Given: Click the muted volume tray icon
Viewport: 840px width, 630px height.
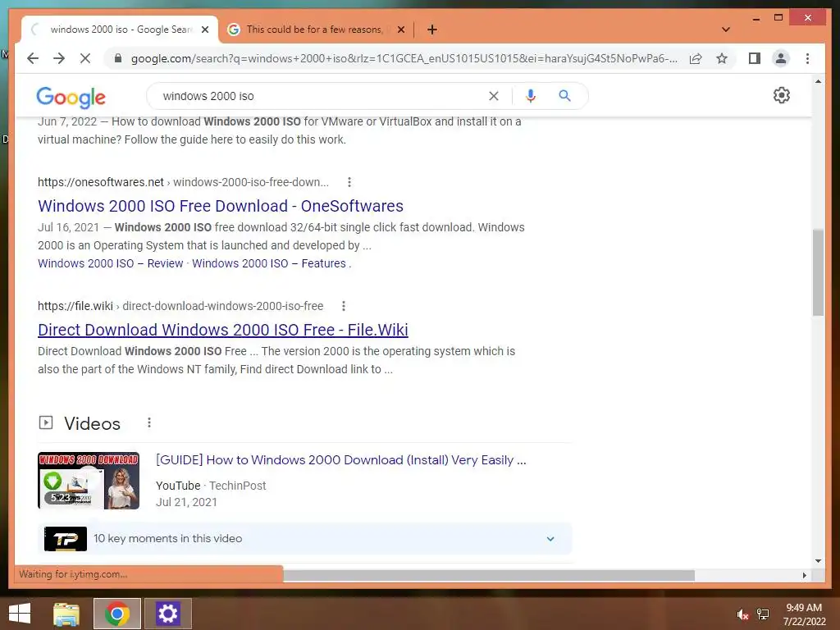Looking at the screenshot, I should click(x=742, y=614).
